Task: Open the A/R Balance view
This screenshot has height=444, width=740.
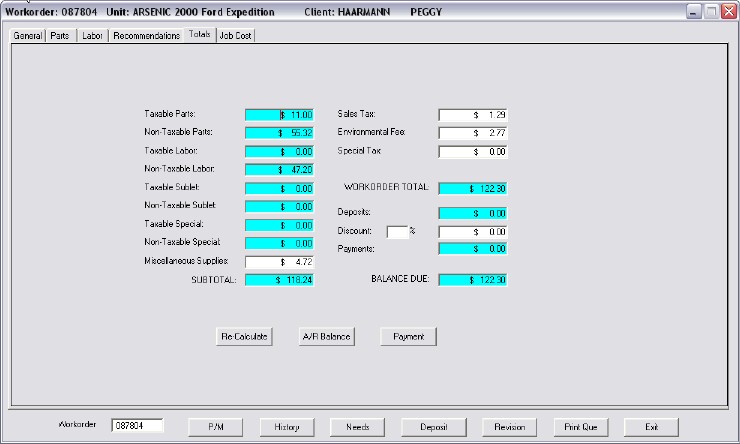Action: [x=326, y=337]
